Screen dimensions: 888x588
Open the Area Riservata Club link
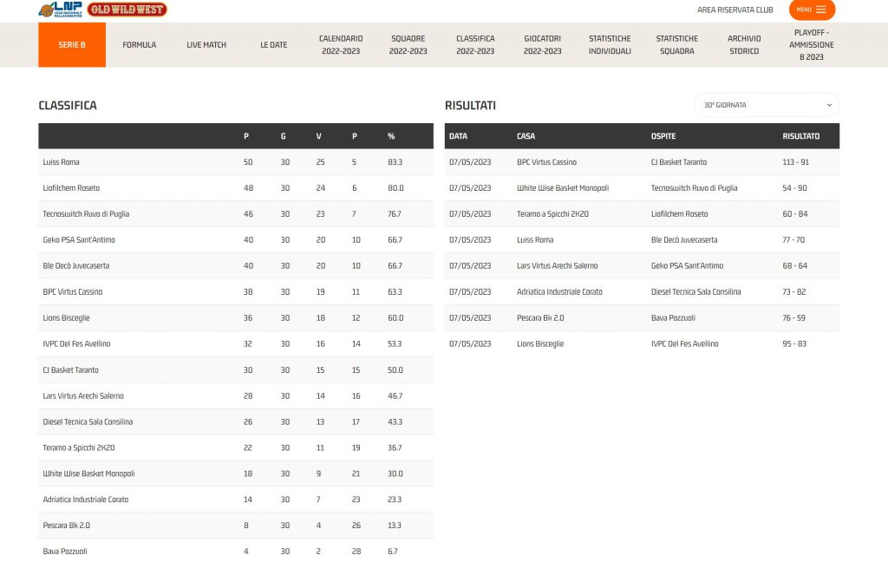(735, 10)
